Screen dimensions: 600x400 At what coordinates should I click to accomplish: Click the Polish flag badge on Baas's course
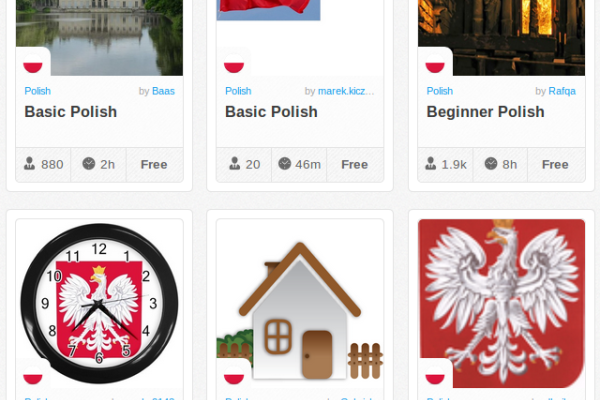click(33, 64)
